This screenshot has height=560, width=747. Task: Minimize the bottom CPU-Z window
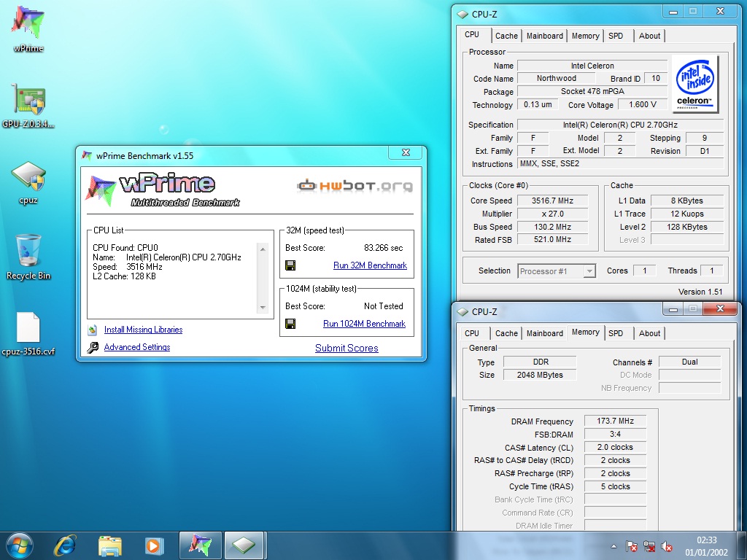tap(673, 309)
